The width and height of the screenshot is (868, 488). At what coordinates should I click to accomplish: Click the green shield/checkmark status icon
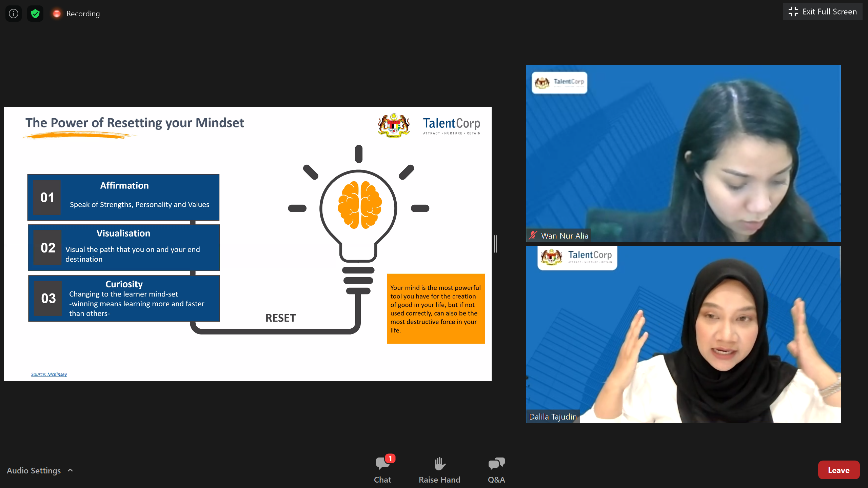tap(35, 13)
